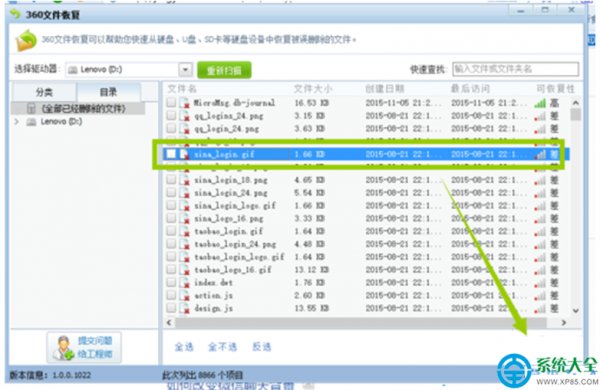
Task: Click deleted file icon of design.js
Action: click(x=185, y=308)
